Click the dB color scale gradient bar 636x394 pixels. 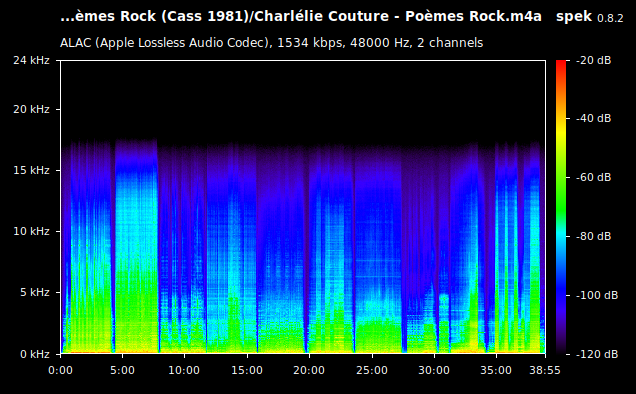pyautogui.click(x=561, y=207)
